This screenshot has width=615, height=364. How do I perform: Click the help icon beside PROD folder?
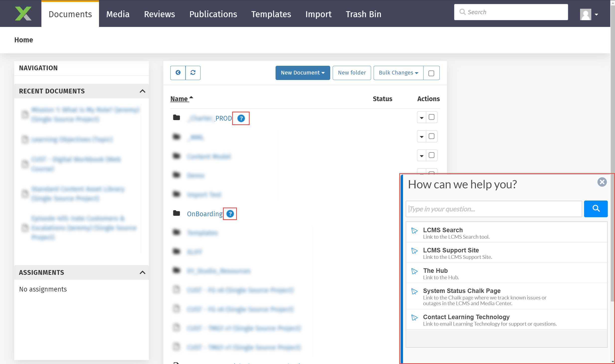pyautogui.click(x=241, y=118)
